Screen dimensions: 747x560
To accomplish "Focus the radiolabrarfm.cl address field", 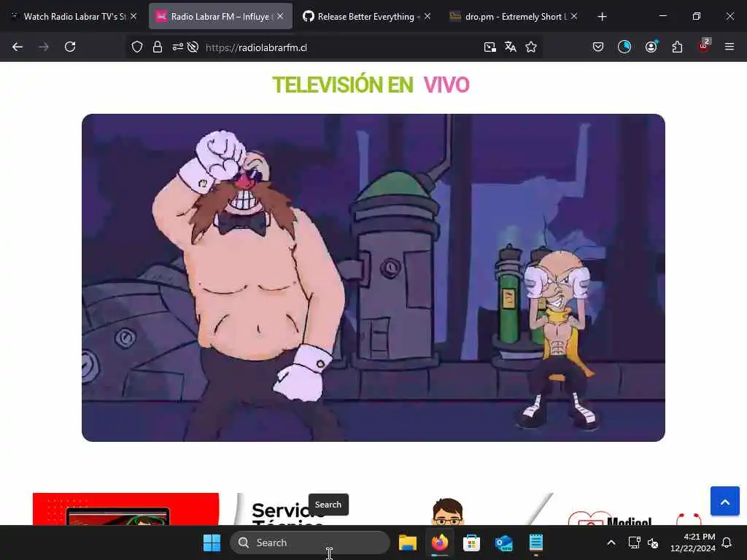I will [x=333, y=47].
